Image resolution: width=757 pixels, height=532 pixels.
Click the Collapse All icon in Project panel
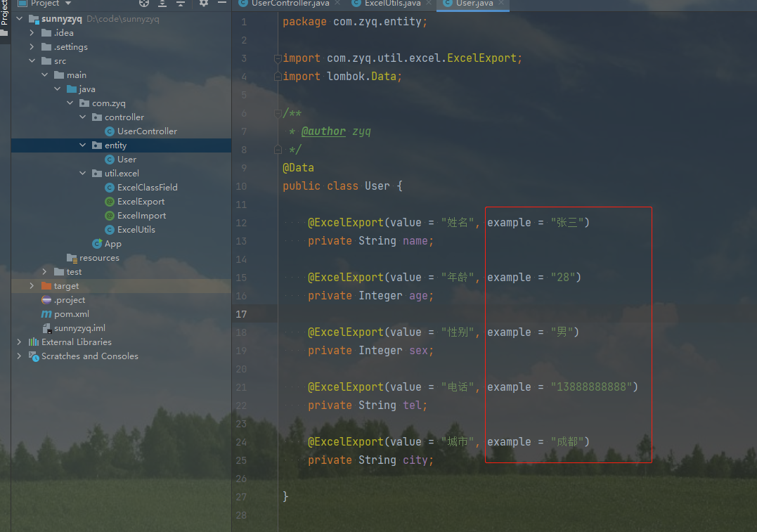click(x=181, y=4)
